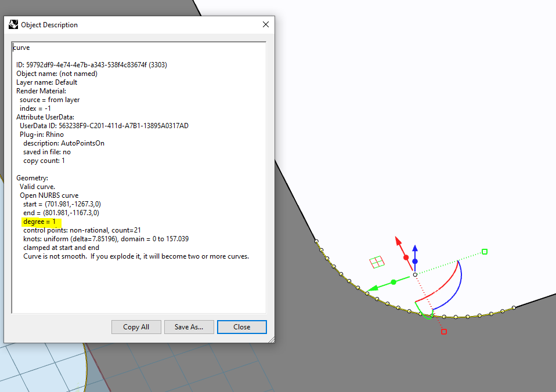Image resolution: width=556 pixels, height=392 pixels.
Task: Click the resize grip of the dialog
Action: (272, 340)
